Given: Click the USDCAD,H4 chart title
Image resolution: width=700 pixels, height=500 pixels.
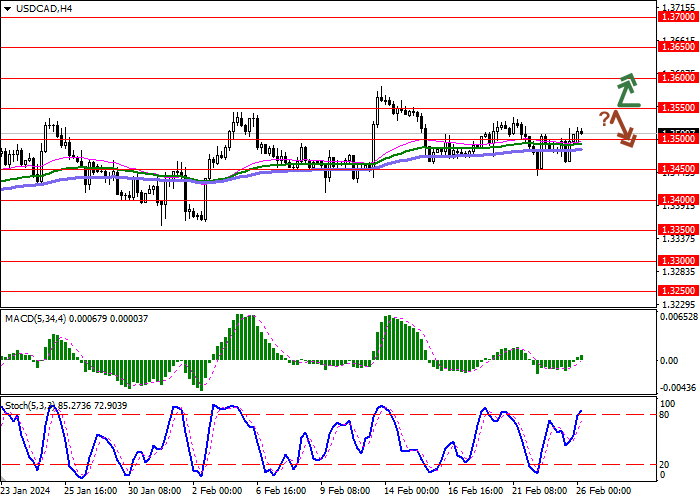Looking at the screenshot, I should [44, 8].
